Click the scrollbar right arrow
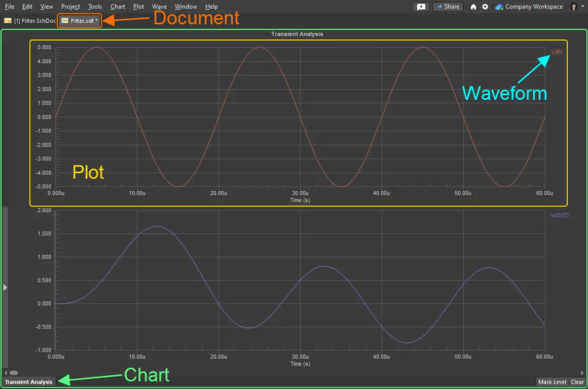Image resolution: width=588 pixels, height=389 pixels. click(x=582, y=372)
